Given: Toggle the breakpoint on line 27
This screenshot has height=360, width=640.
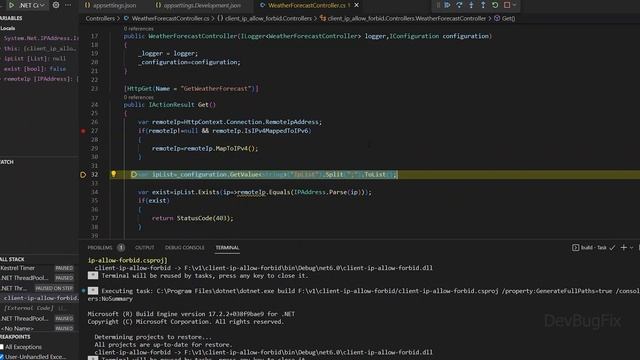Looking at the screenshot, I should pyautogui.click(x=83, y=131).
